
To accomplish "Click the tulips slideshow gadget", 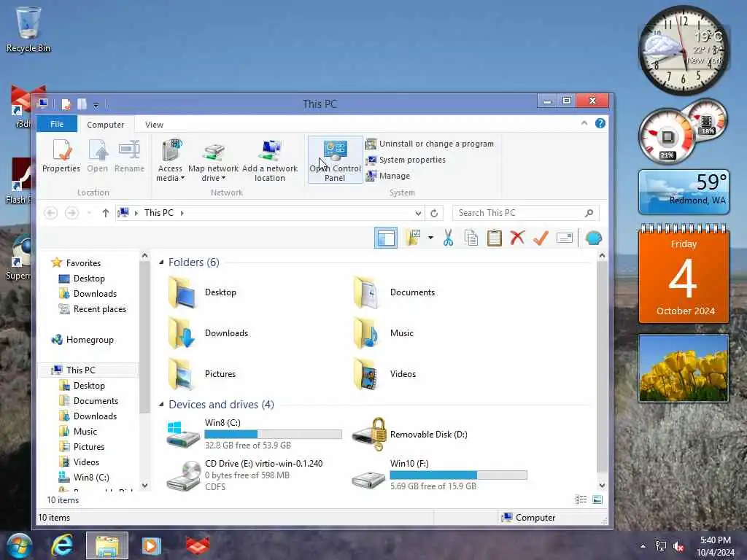I will coord(684,368).
